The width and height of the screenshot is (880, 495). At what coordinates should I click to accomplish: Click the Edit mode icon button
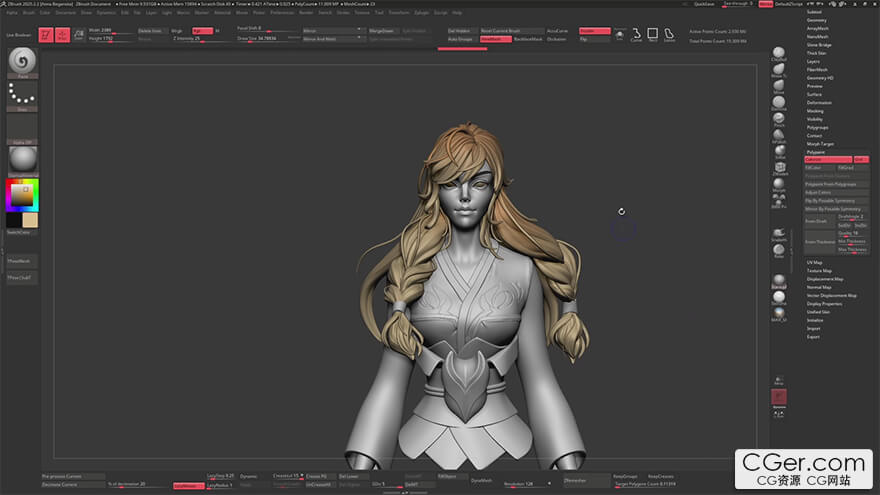46,35
